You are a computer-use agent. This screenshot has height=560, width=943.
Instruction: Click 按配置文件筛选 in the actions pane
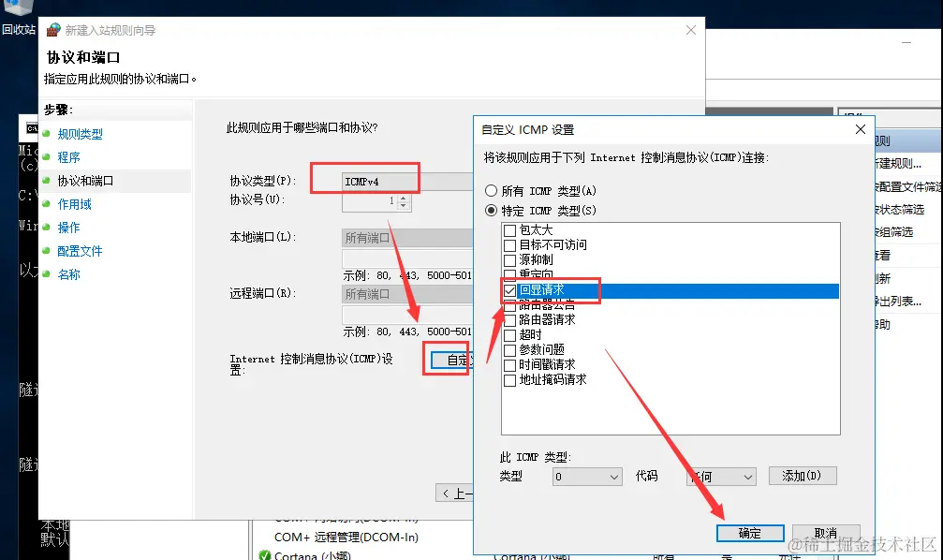pyautogui.click(x=908, y=187)
